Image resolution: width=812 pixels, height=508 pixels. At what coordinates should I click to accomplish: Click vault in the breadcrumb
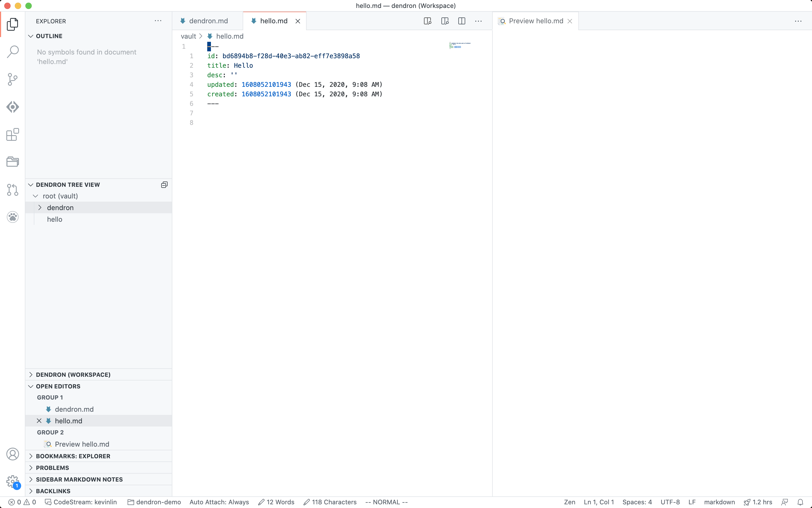188,36
